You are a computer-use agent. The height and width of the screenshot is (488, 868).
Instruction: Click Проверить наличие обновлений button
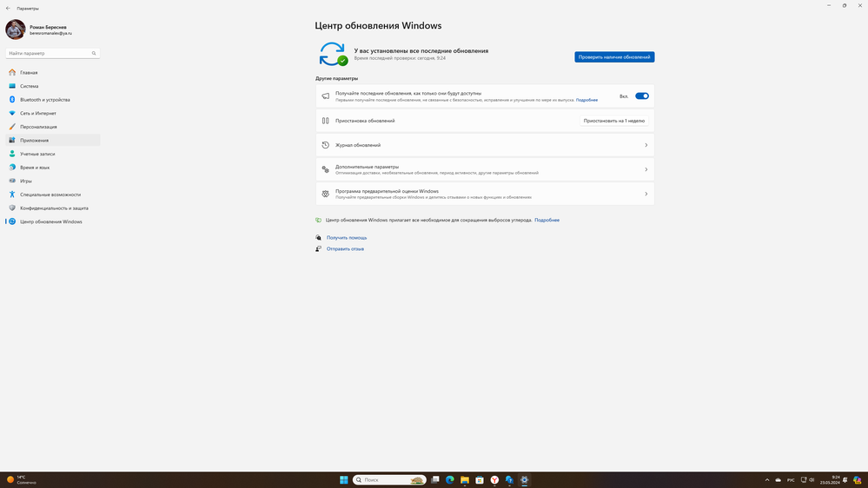(x=614, y=57)
